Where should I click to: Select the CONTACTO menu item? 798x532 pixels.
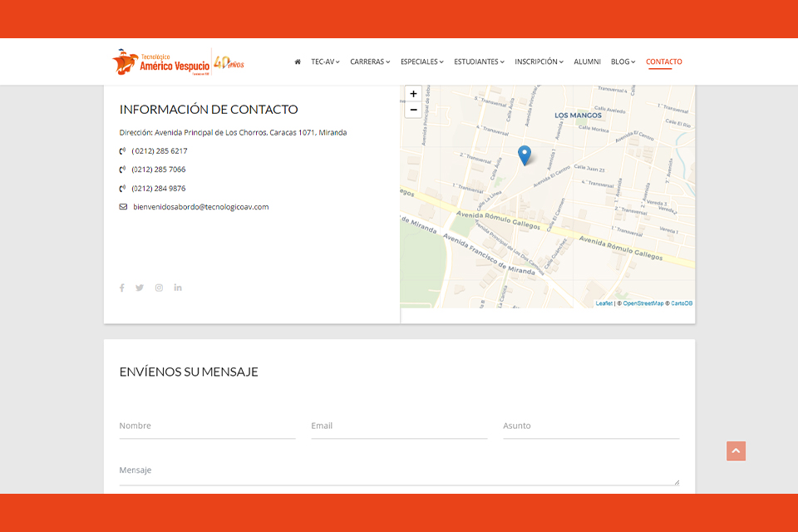(x=663, y=62)
